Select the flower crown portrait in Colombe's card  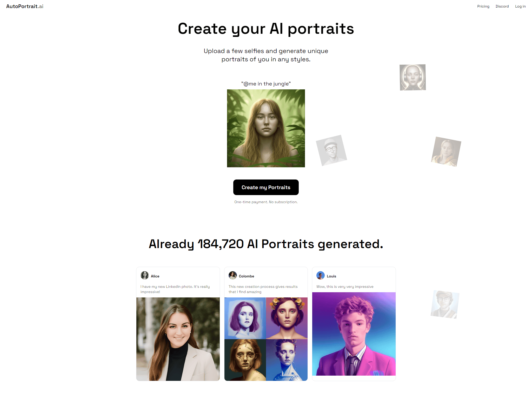coord(287,318)
